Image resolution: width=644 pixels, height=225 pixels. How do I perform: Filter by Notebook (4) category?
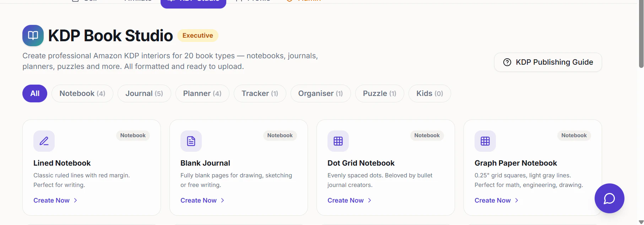coord(82,93)
